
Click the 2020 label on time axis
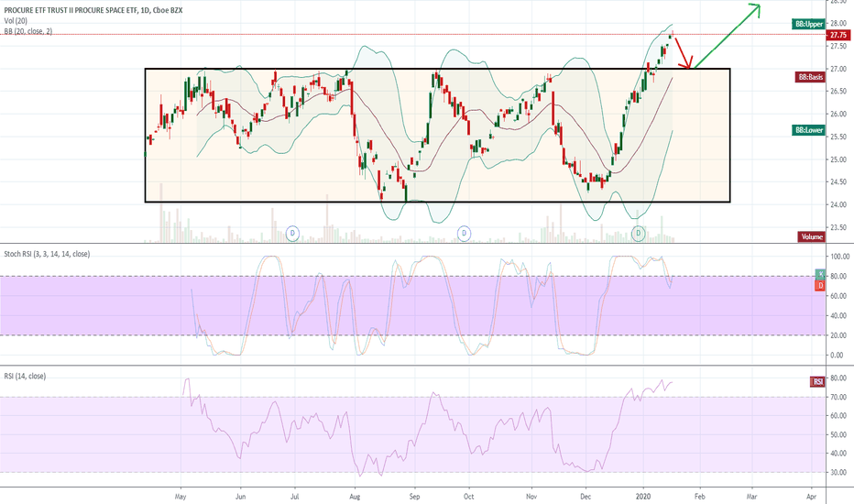644,497
